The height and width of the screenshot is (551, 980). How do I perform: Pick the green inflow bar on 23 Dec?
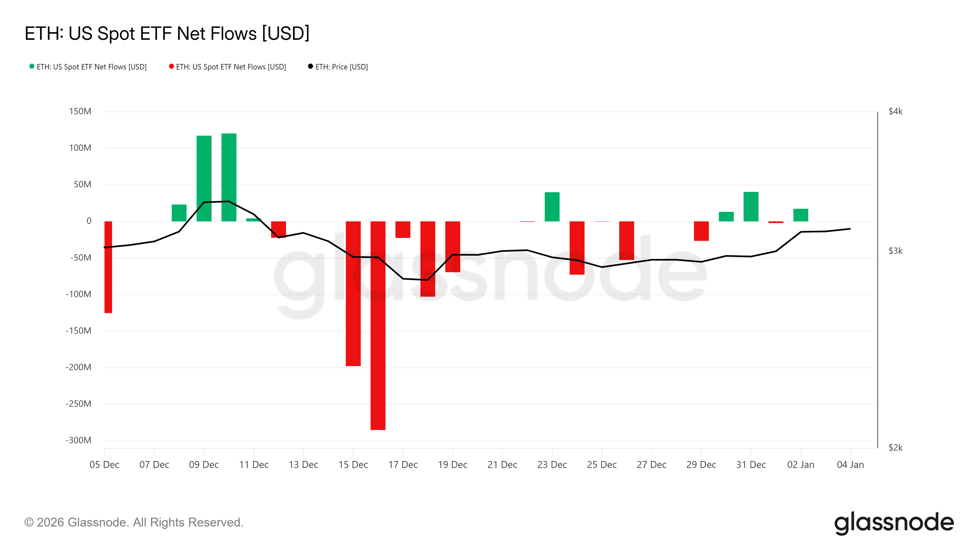(552, 207)
